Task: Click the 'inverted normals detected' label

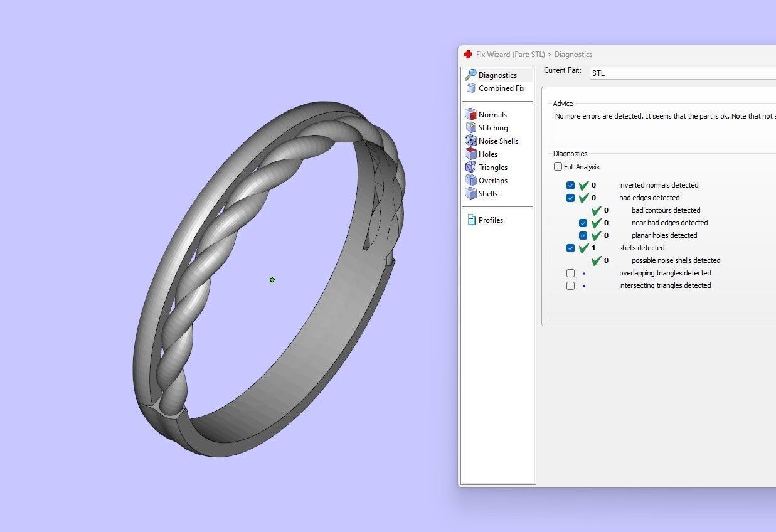Action: point(659,185)
